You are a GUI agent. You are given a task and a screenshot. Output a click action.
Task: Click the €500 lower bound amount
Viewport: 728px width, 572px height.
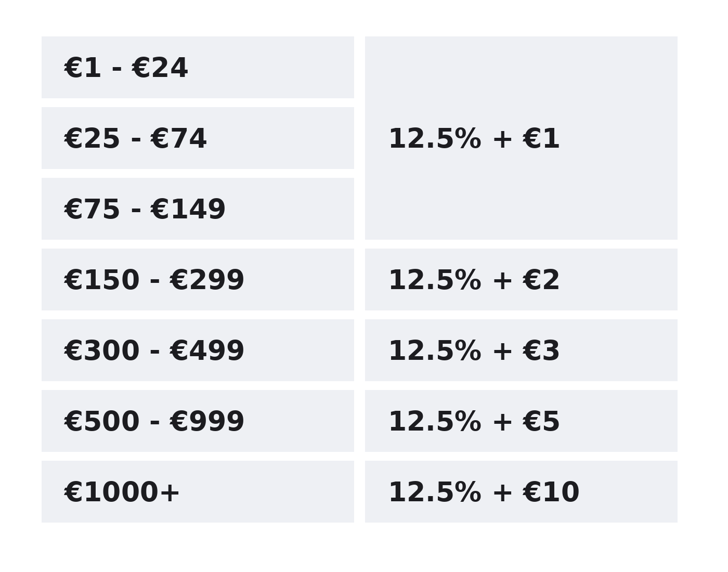102,422
